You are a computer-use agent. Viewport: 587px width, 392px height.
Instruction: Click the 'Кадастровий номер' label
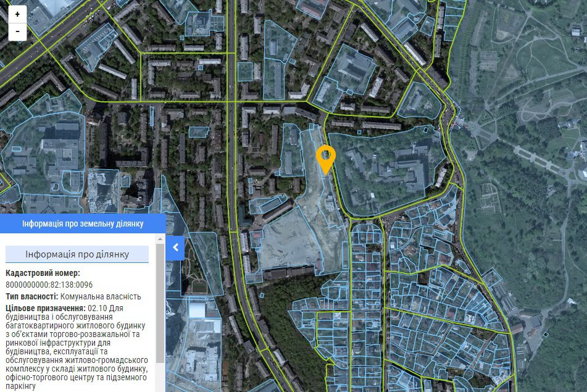click(43, 273)
